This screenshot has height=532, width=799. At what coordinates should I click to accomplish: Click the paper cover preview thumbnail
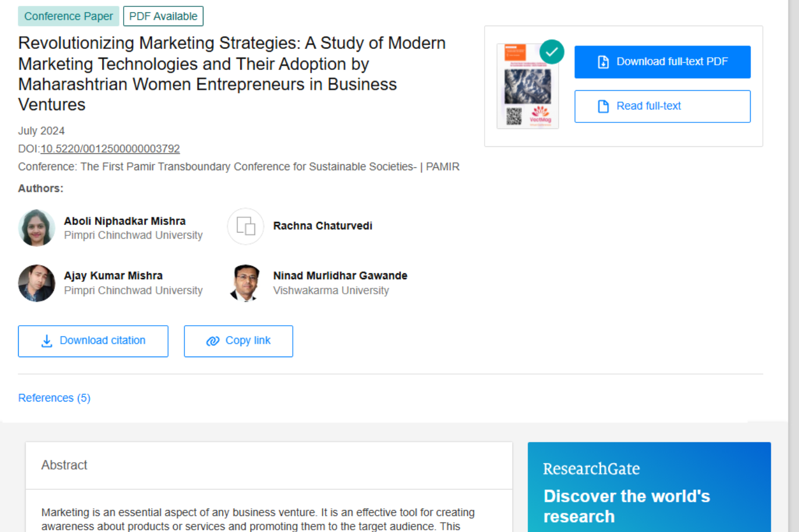pos(527,86)
